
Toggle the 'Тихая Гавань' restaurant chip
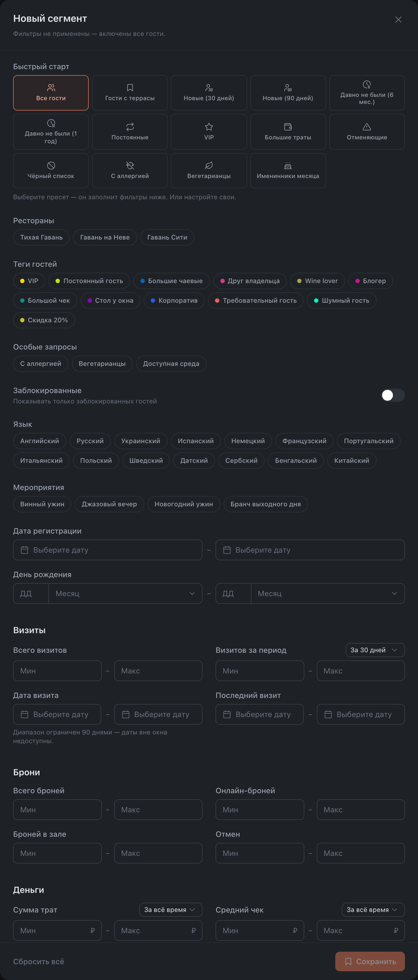[x=41, y=237]
